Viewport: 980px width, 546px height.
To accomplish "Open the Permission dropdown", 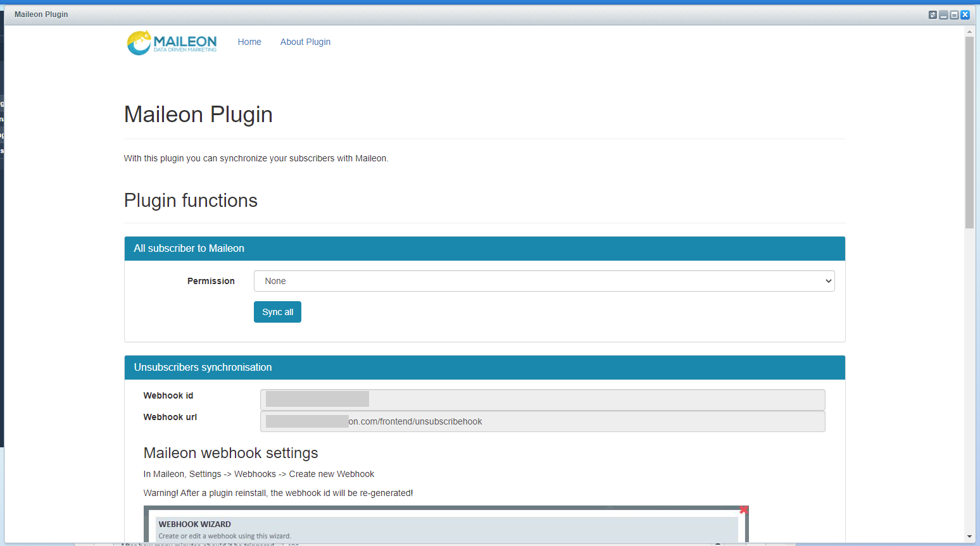I will click(544, 281).
